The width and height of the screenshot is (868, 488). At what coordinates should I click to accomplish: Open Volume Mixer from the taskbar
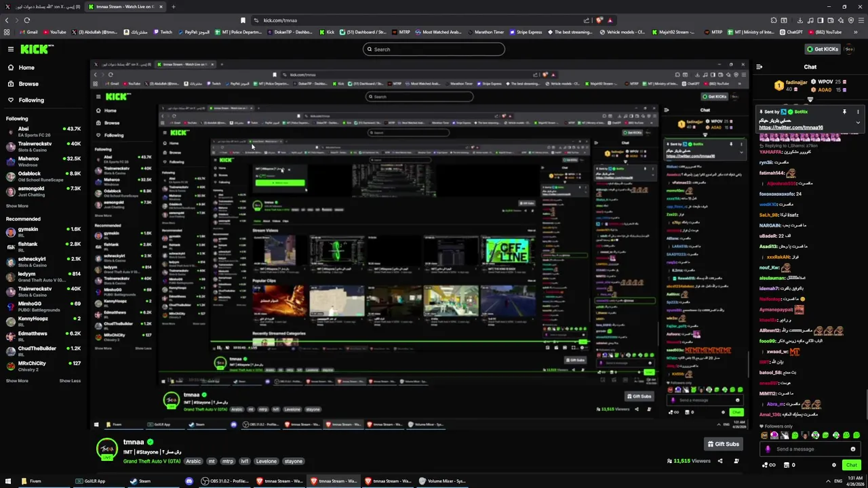(442, 481)
